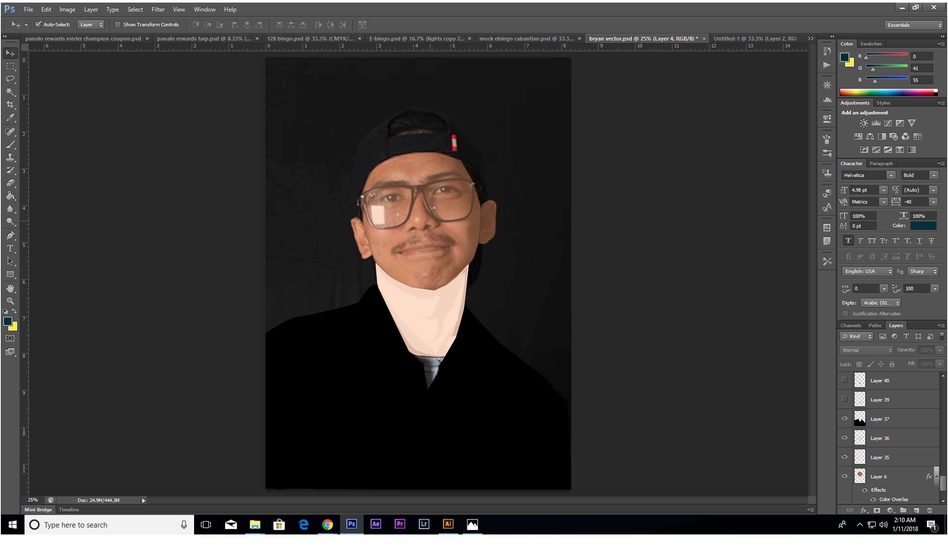Open Sharp anti-aliasing dropdown
Viewport: 948px width, 560px height.
click(x=922, y=271)
